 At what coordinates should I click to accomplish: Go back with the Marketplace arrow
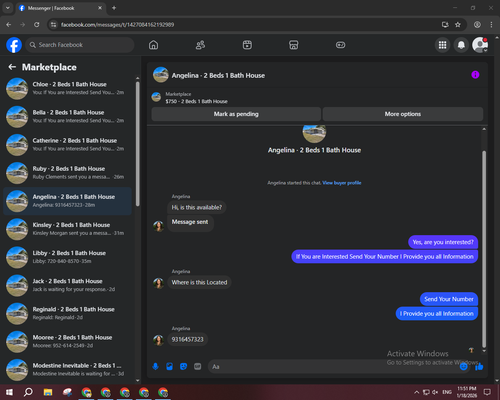(x=12, y=67)
